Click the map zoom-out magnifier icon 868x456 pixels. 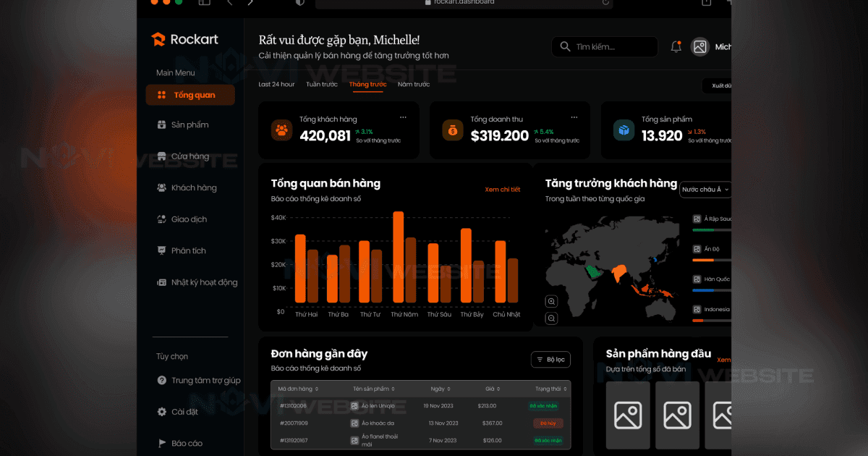552,318
